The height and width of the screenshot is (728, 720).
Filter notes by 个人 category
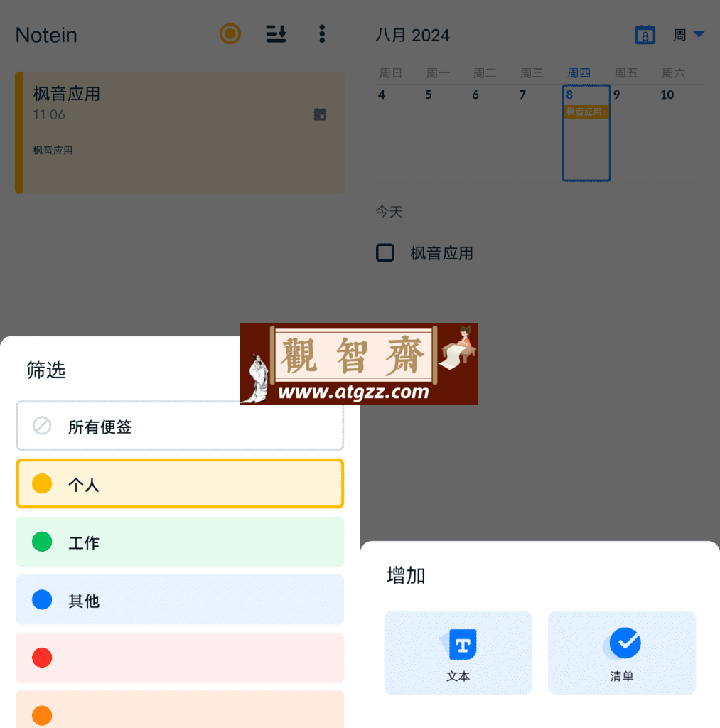180,483
